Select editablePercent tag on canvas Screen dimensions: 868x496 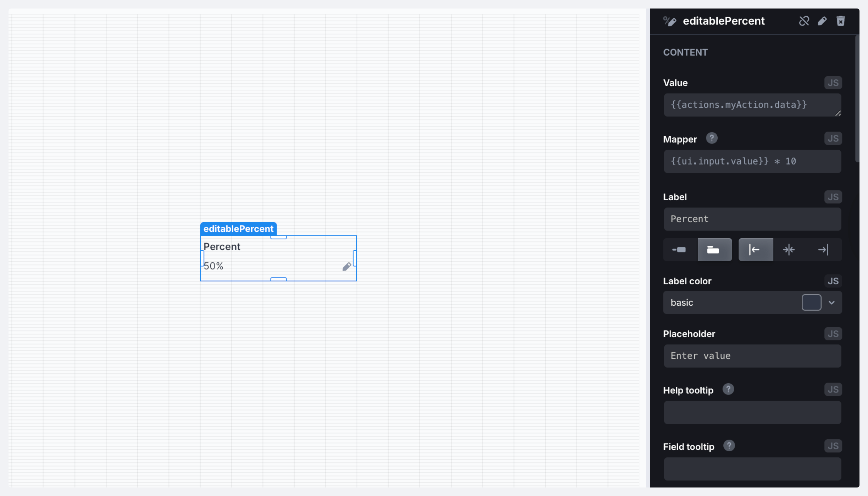pyautogui.click(x=238, y=229)
